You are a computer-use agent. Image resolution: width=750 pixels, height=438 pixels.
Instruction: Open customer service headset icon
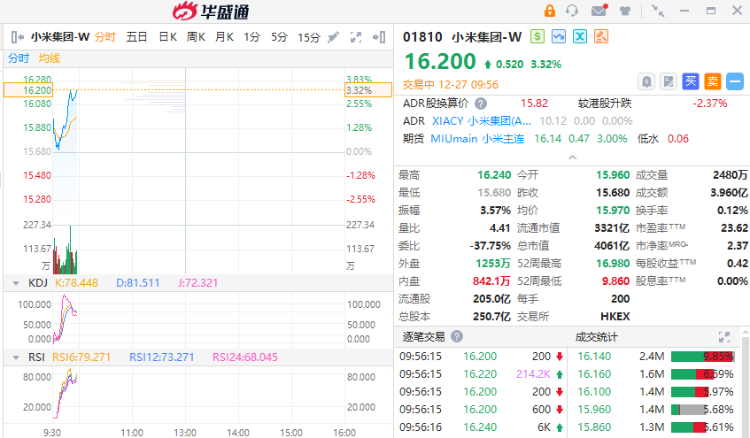[572, 11]
